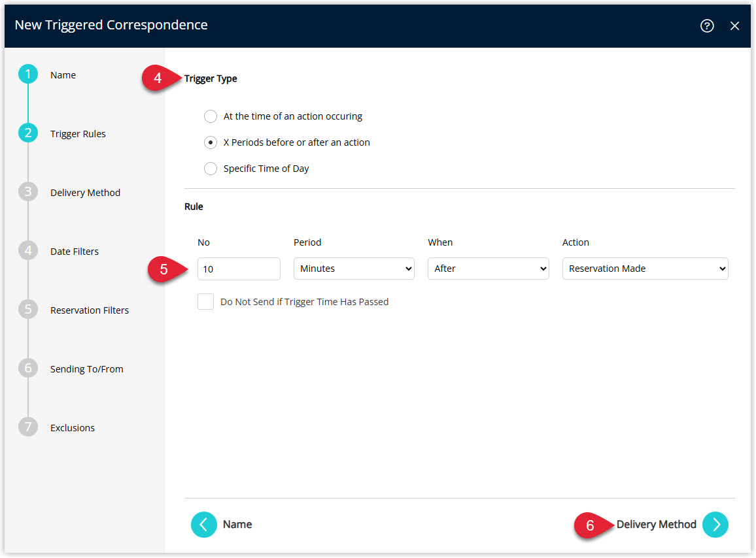The height and width of the screenshot is (558, 756).
Task: Click step 3 circle icon for Delivery Method
Action: pyautogui.click(x=28, y=192)
